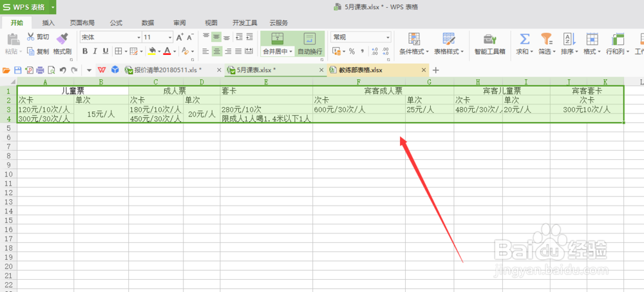Click the decrease decimal places icon
Screen dimensions: 644x292
pos(385,52)
